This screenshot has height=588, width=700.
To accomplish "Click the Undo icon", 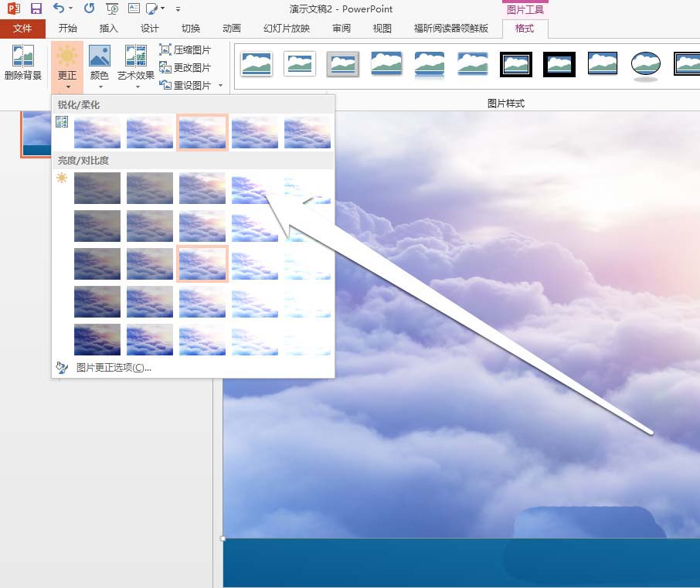I will tap(59, 8).
